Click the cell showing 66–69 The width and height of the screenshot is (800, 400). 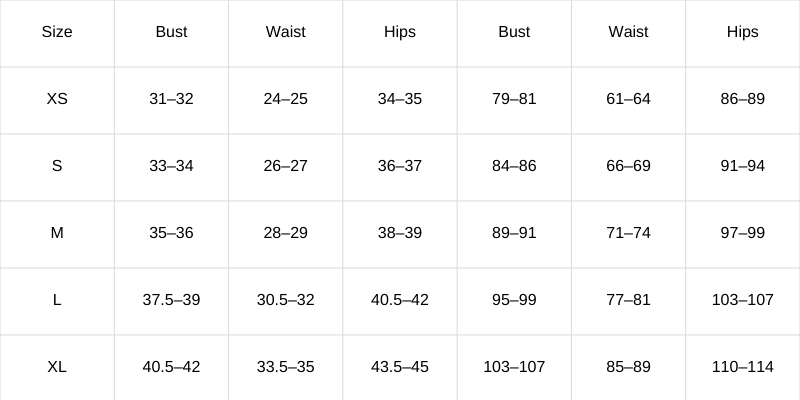click(629, 166)
